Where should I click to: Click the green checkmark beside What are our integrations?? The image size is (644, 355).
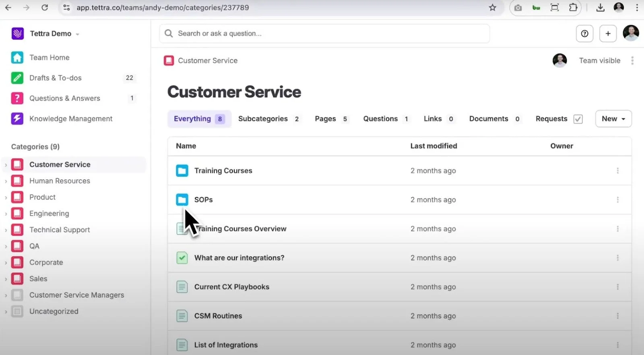182,258
